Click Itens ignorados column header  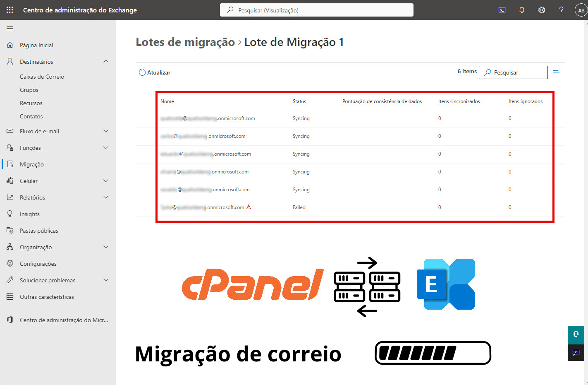(526, 101)
